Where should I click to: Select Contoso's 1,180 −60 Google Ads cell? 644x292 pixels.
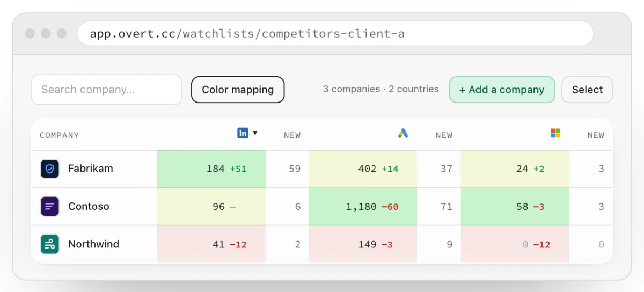coord(363,207)
